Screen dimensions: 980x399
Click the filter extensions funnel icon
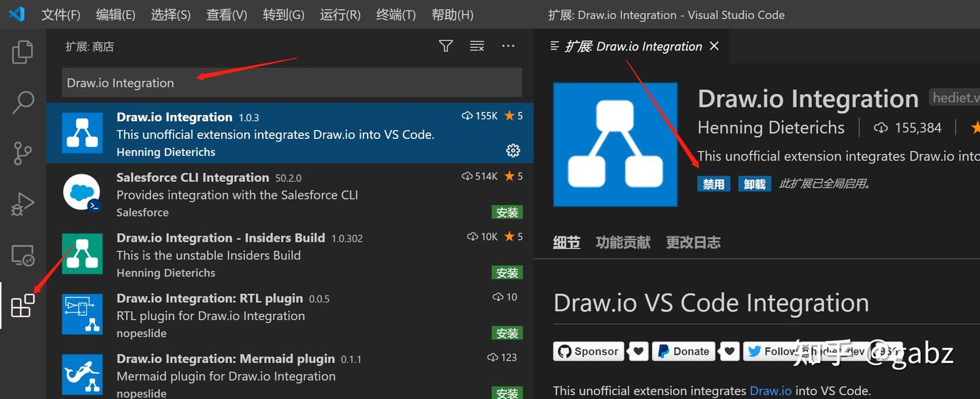click(x=446, y=46)
